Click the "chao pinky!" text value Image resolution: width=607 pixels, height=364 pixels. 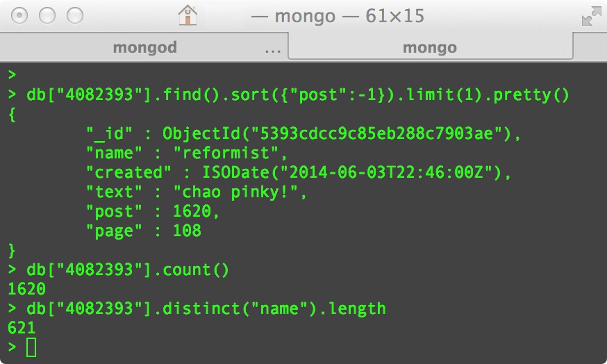[x=235, y=192]
